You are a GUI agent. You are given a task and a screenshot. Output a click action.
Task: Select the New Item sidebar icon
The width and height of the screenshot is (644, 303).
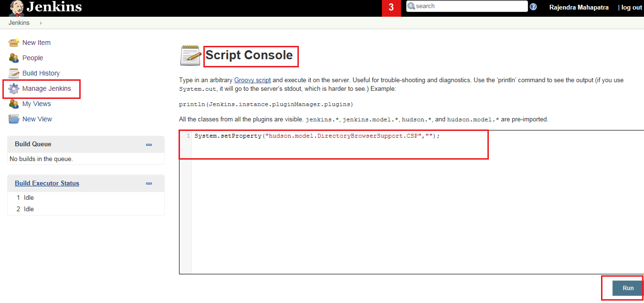tap(13, 43)
